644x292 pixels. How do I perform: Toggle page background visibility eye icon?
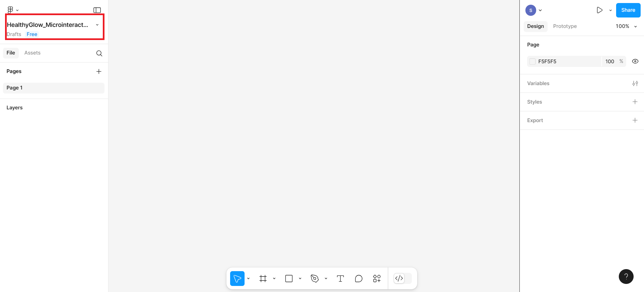coord(635,61)
